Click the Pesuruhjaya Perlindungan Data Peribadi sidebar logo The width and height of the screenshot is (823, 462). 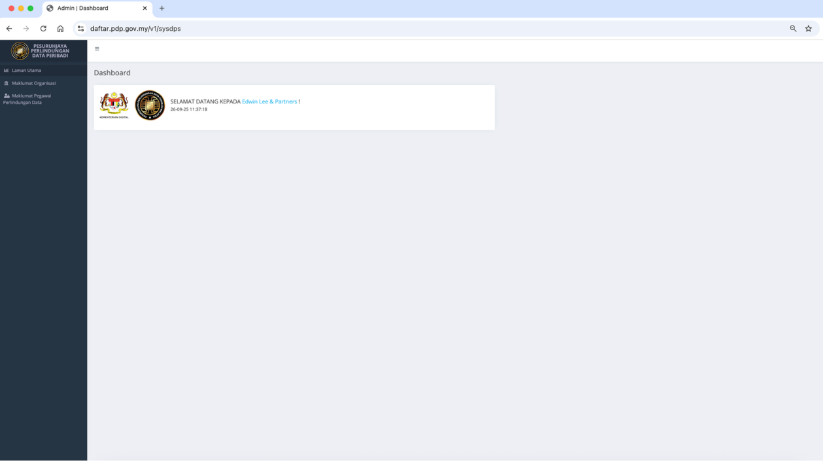click(42, 51)
